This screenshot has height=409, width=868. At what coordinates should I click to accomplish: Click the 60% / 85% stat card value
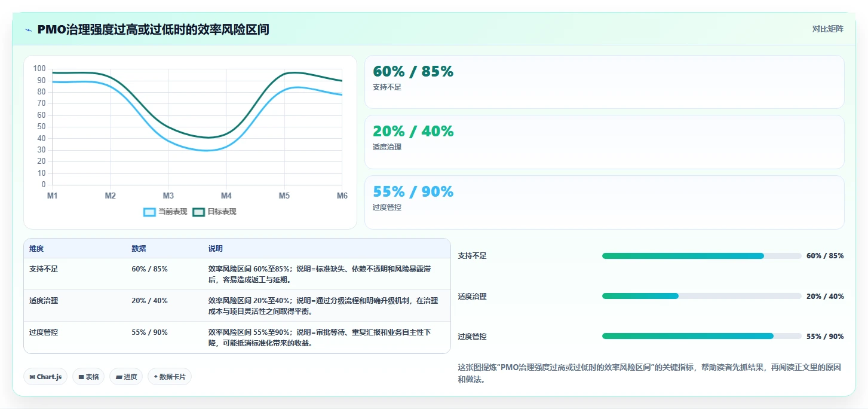[x=413, y=72]
